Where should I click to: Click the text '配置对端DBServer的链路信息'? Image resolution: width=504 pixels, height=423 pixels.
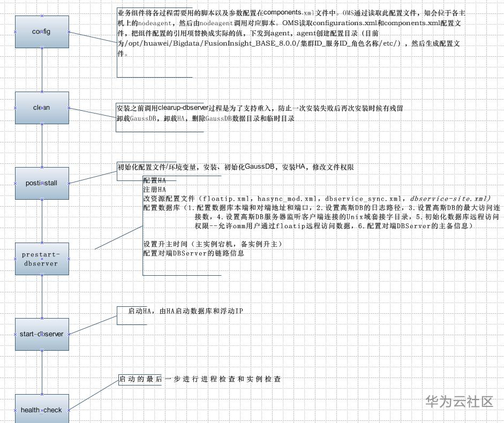pos(193,253)
